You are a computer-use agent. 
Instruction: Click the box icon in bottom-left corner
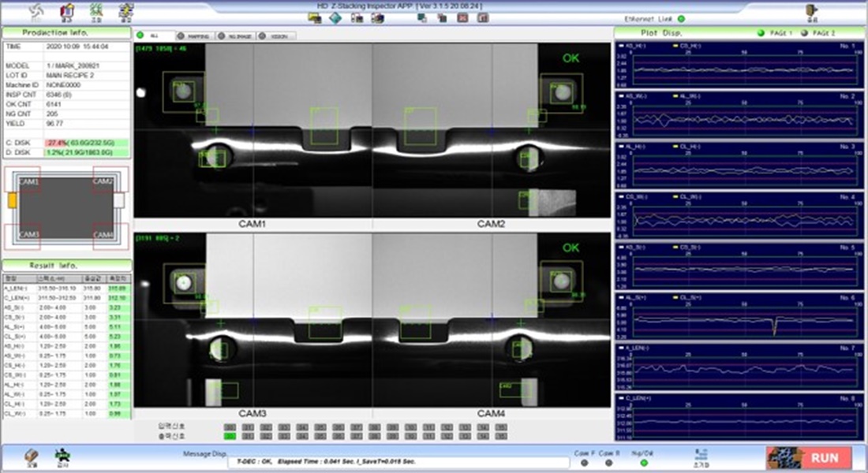tap(32, 456)
